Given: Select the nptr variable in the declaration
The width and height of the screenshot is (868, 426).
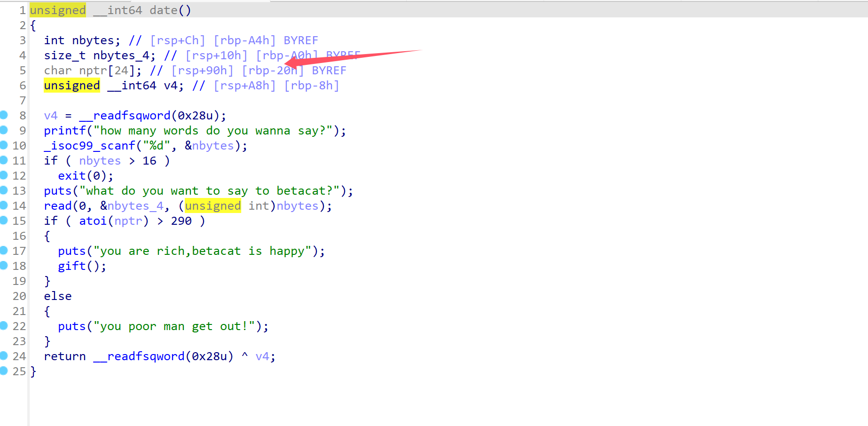Looking at the screenshot, I should coord(93,71).
